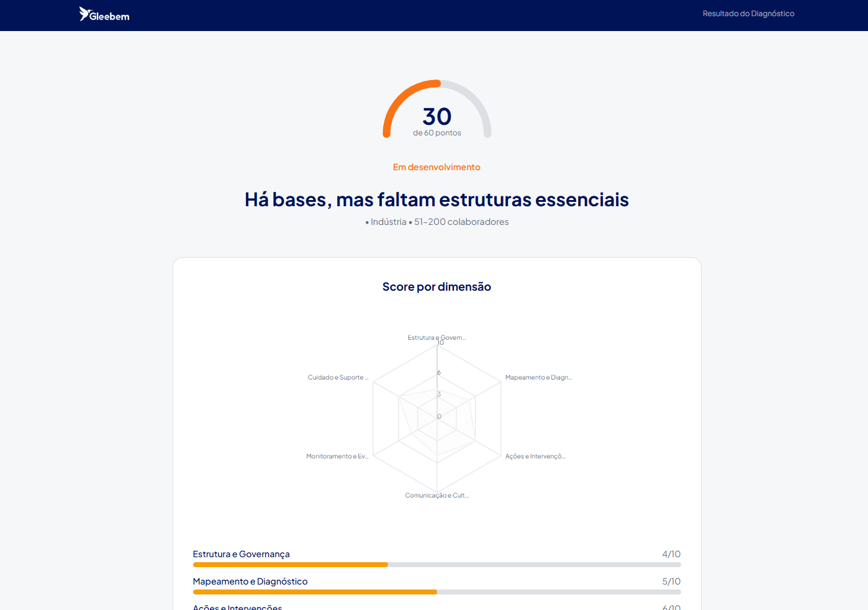
Task: Select the "Em desenvolvimento" status badge
Action: click(436, 166)
